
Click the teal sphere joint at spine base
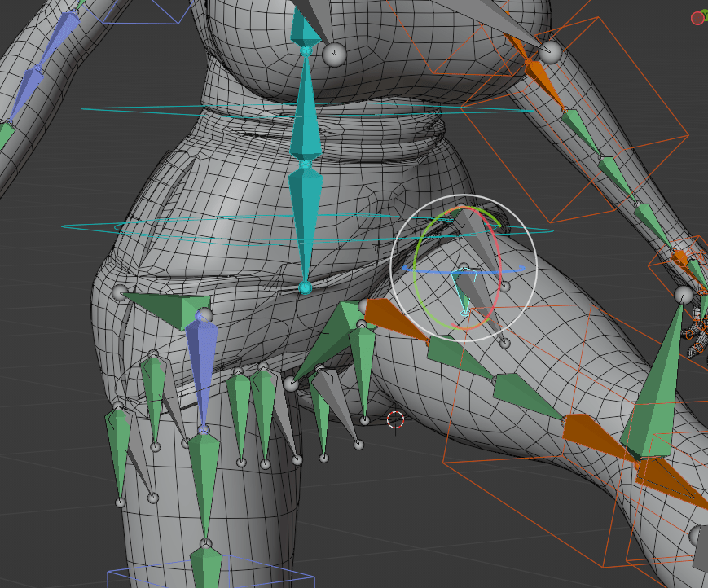305,287
